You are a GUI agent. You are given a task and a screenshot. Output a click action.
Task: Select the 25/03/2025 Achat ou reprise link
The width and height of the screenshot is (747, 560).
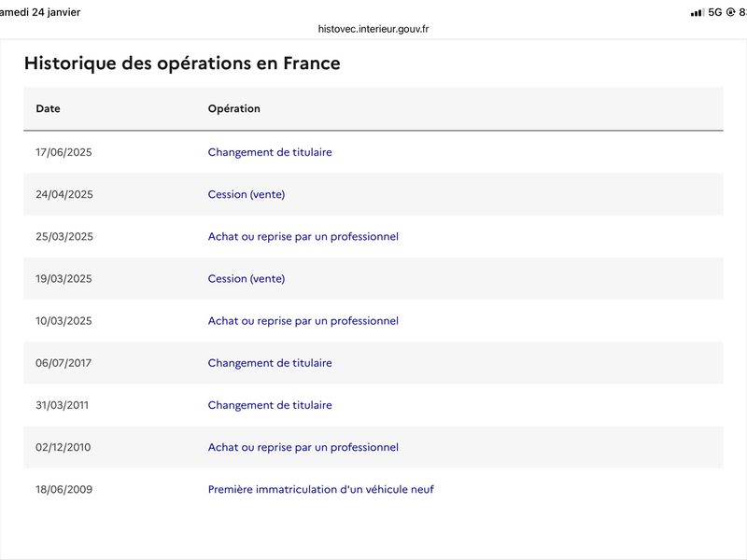point(303,236)
